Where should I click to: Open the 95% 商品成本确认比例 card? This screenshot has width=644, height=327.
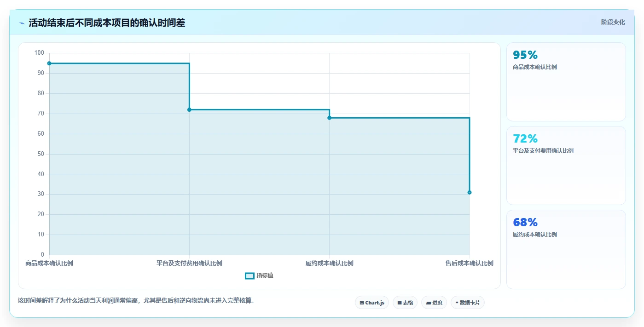click(566, 82)
